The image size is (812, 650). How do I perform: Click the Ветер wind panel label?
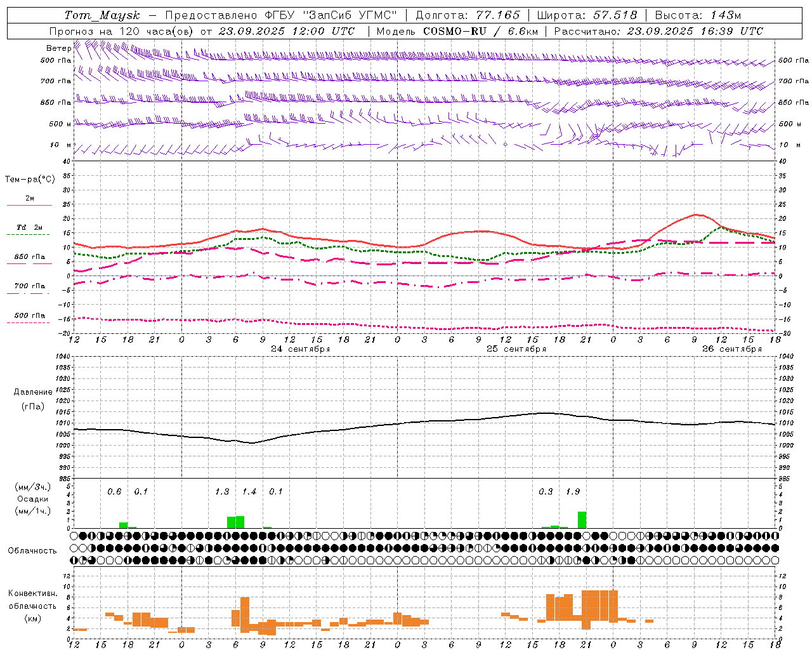(59, 48)
